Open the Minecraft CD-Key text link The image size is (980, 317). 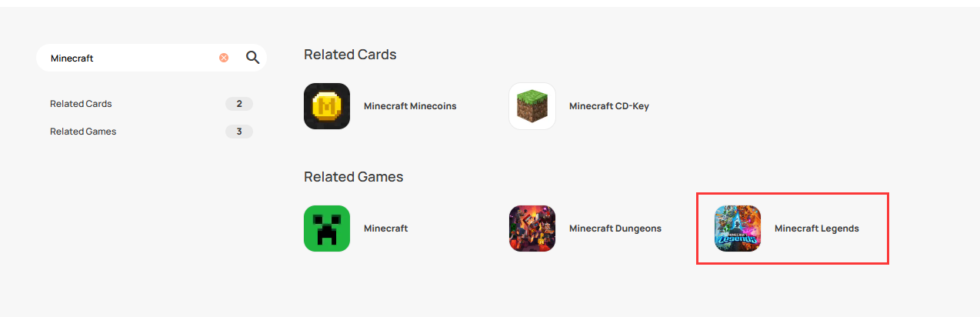coord(609,106)
